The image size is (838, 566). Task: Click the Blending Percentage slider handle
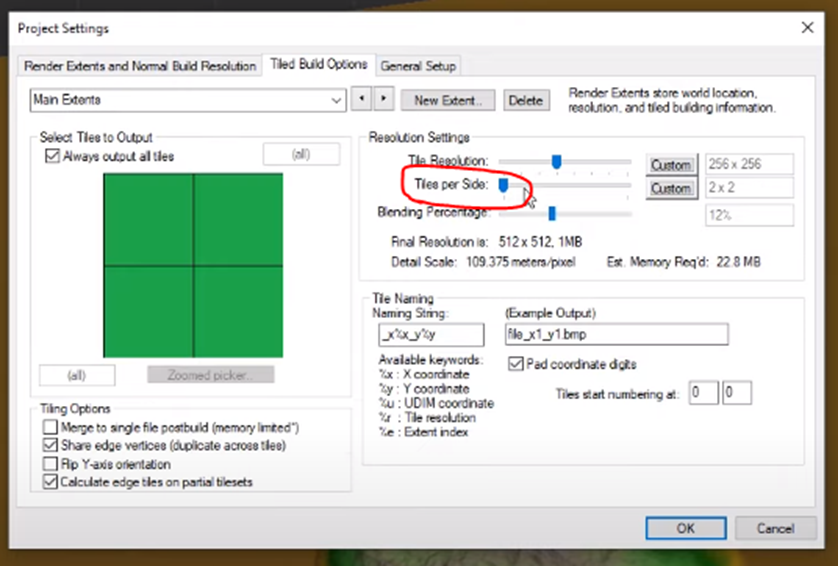[552, 213]
